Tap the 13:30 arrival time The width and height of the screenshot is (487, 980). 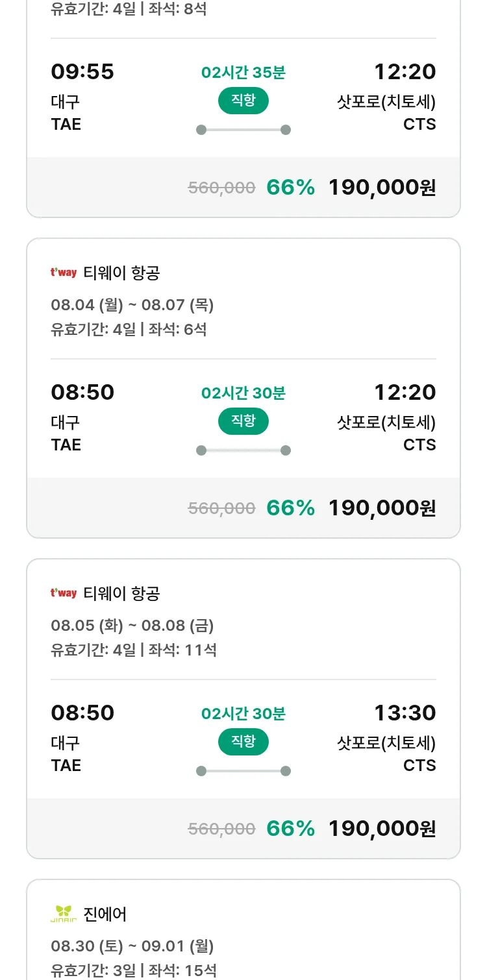click(405, 713)
